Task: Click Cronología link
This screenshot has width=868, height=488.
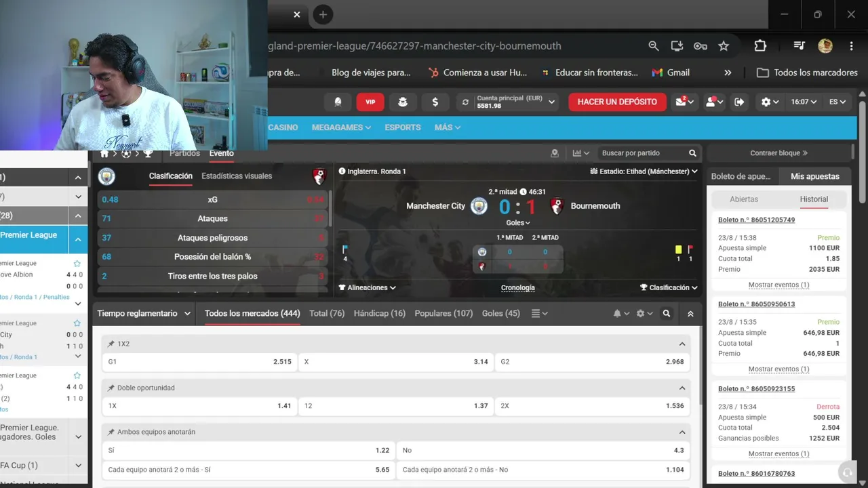Action: 518,288
